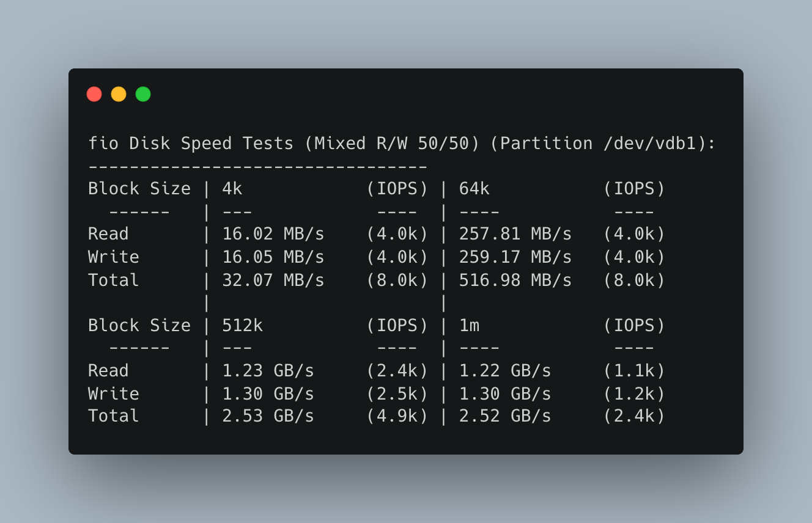Click the 2.53 GB/s total value
Image resolution: width=812 pixels, height=523 pixels.
pos(268,417)
